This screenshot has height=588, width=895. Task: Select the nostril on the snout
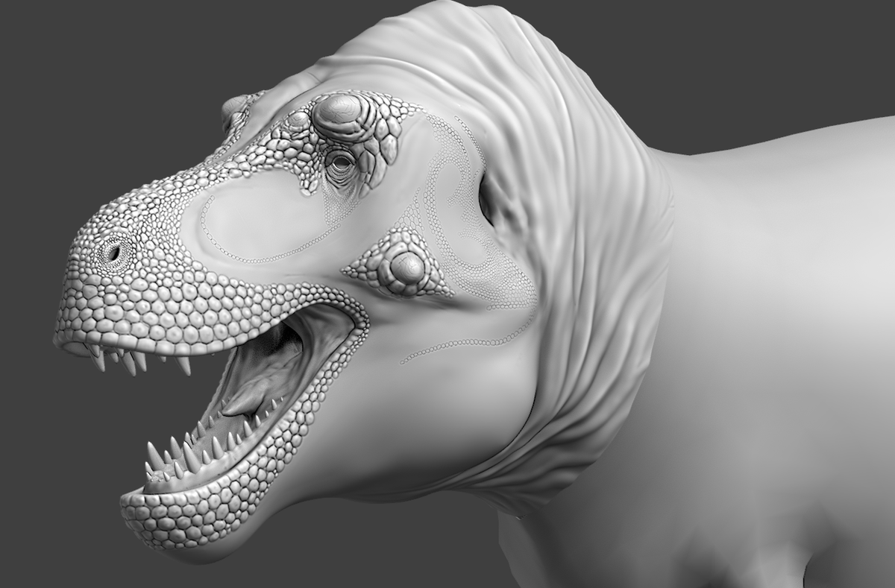113,252
